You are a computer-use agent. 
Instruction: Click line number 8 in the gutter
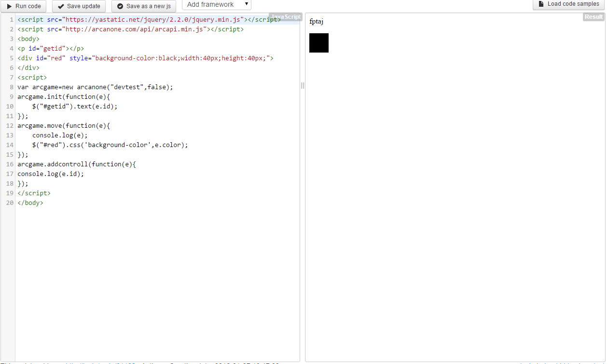point(11,87)
